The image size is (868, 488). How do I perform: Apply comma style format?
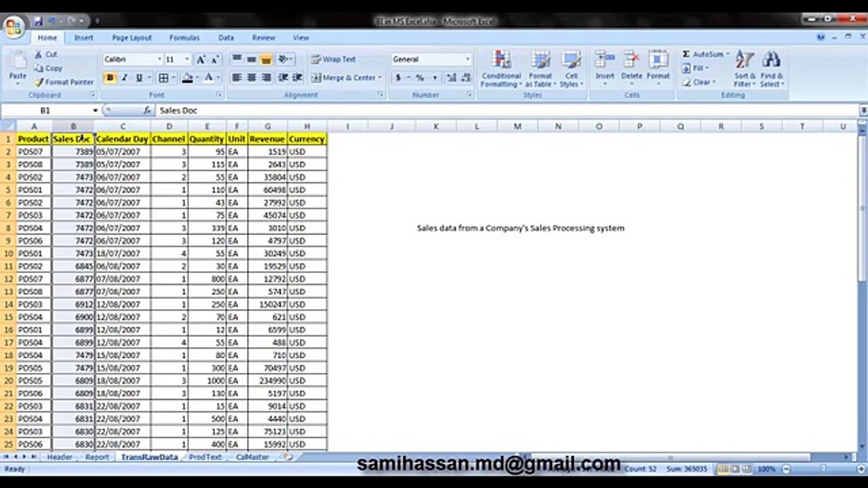click(x=434, y=78)
